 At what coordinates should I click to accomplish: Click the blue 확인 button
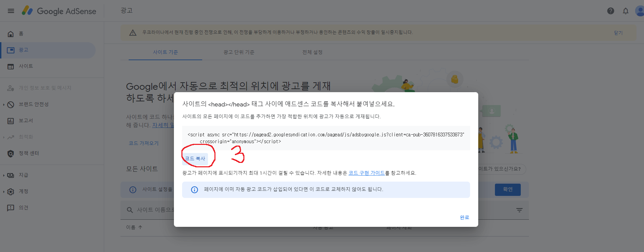508,189
